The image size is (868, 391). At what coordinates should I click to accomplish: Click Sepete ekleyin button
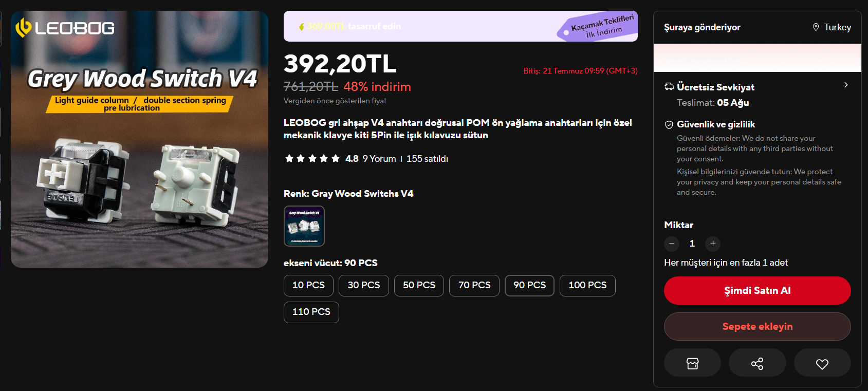point(757,327)
